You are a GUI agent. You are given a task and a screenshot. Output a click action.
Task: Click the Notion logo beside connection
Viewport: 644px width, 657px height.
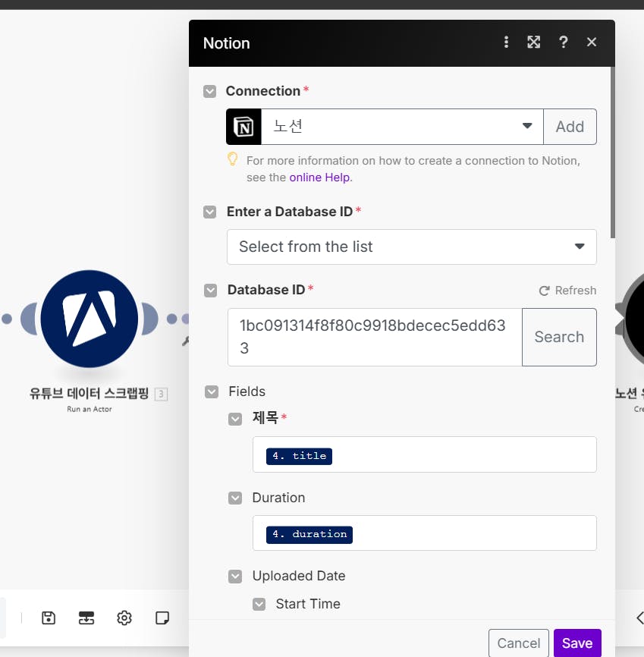pyautogui.click(x=243, y=127)
